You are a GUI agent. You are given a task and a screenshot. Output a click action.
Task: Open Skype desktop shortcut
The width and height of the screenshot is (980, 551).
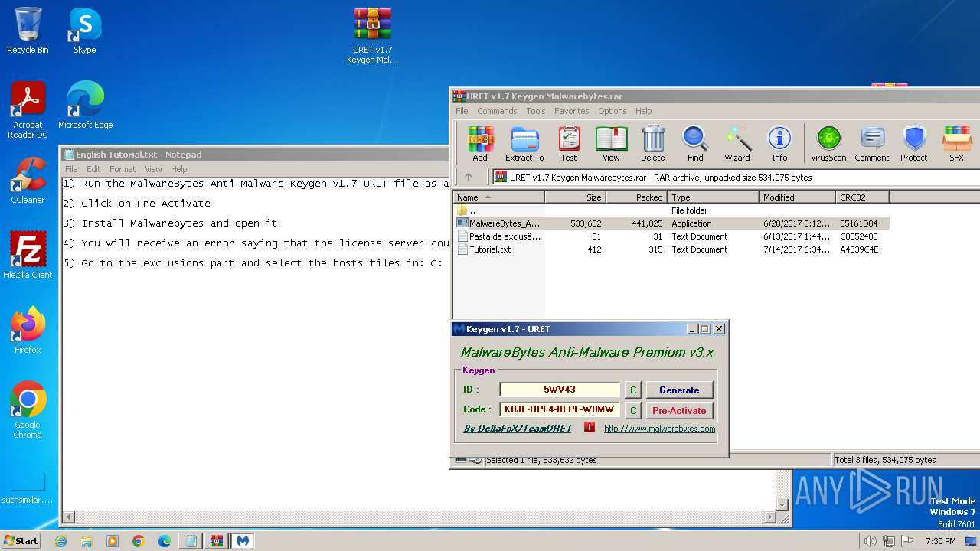84,31
